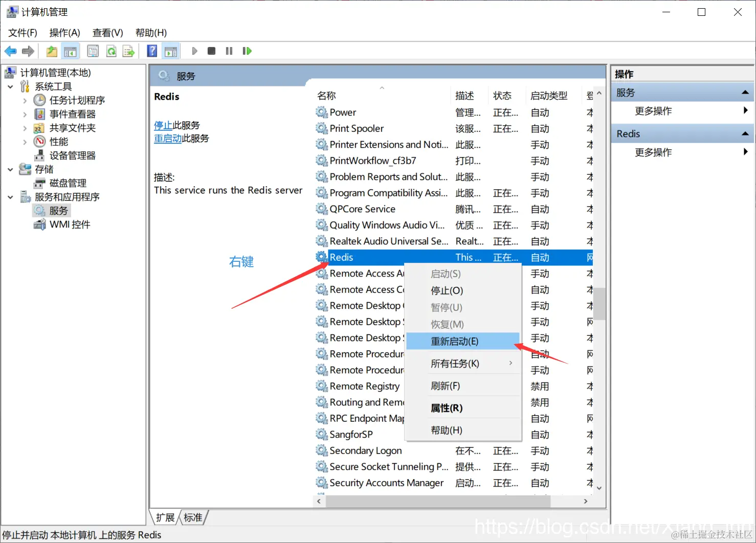Click the Refresh toolbar icon
756x543 pixels.
[x=111, y=51]
